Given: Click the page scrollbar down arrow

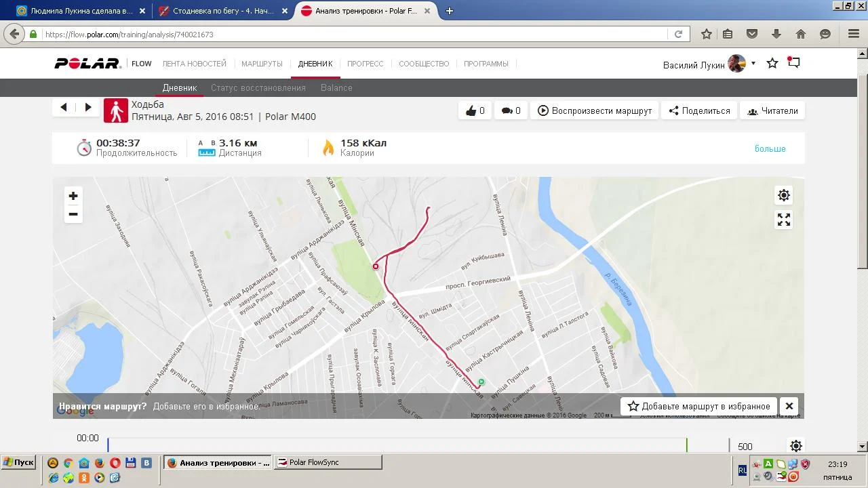Looking at the screenshot, I should coord(863,447).
